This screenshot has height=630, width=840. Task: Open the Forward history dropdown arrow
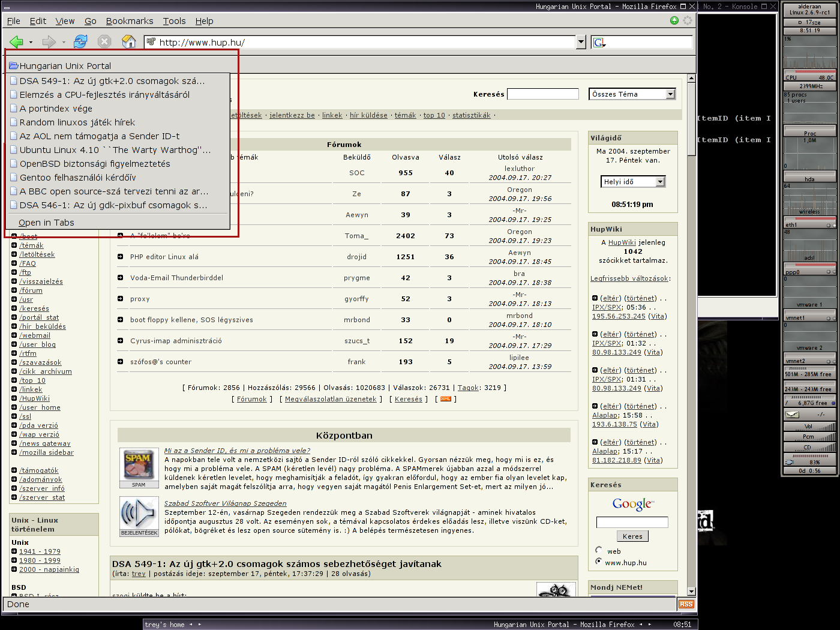tap(64, 42)
